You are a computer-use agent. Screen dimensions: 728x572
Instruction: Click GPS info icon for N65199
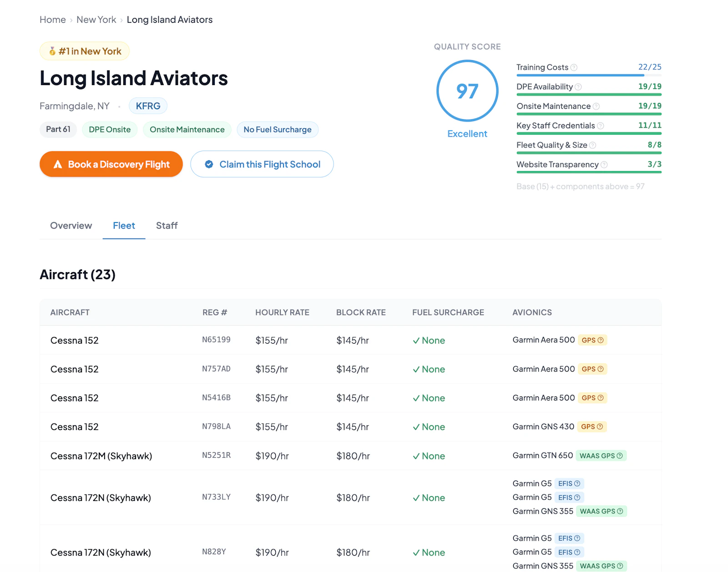pyautogui.click(x=601, y=340)
